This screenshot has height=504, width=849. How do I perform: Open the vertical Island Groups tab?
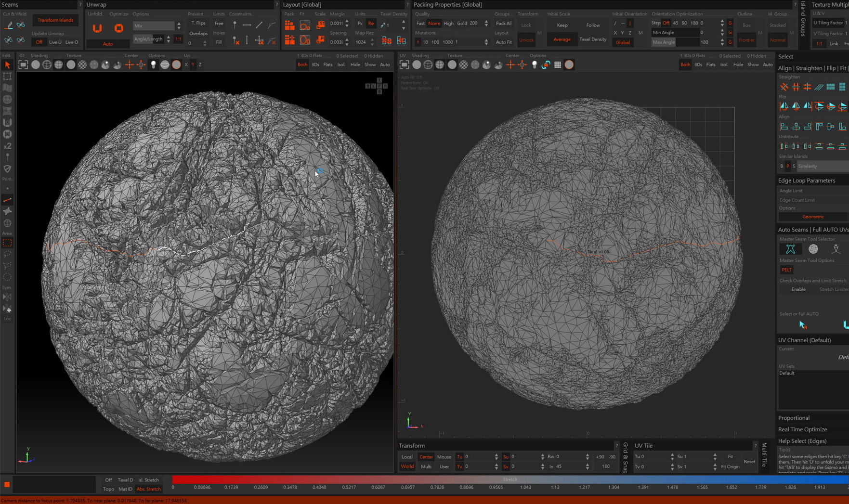tap(803, 19)
